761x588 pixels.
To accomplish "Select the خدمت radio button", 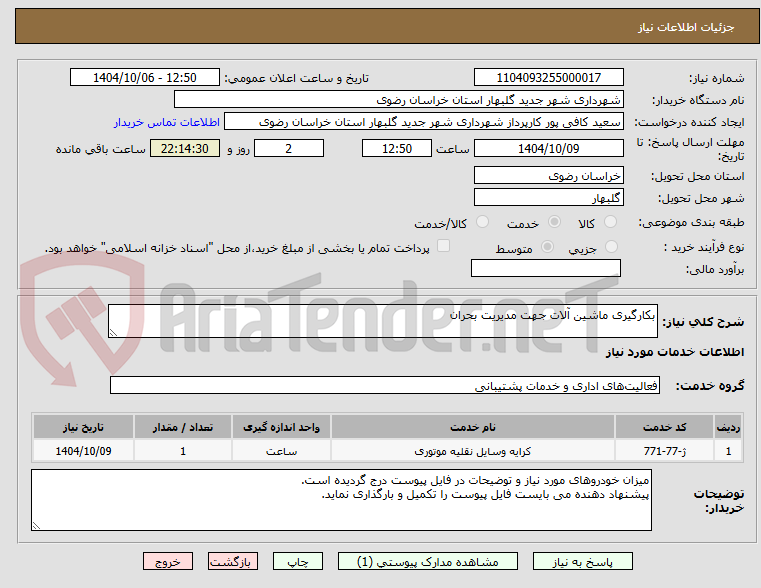I will click(x=554, y=222).
